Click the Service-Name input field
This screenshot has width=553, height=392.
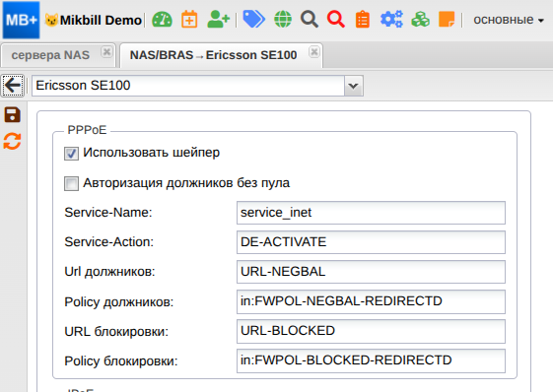(371, 213)
